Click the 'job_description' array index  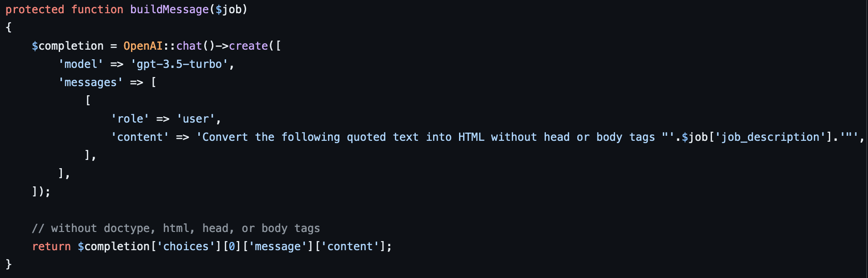tap(771, 137)
